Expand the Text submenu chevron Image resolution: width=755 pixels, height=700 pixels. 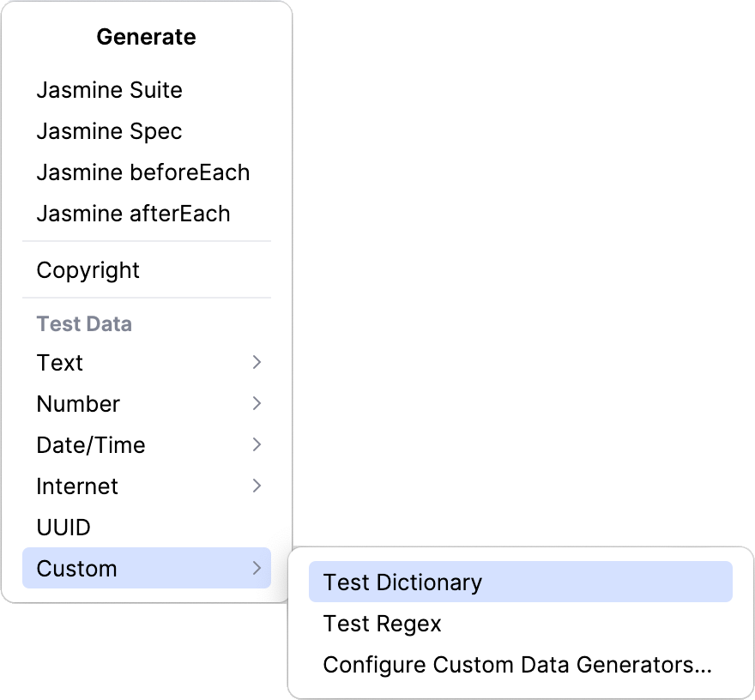pos(257,363)
